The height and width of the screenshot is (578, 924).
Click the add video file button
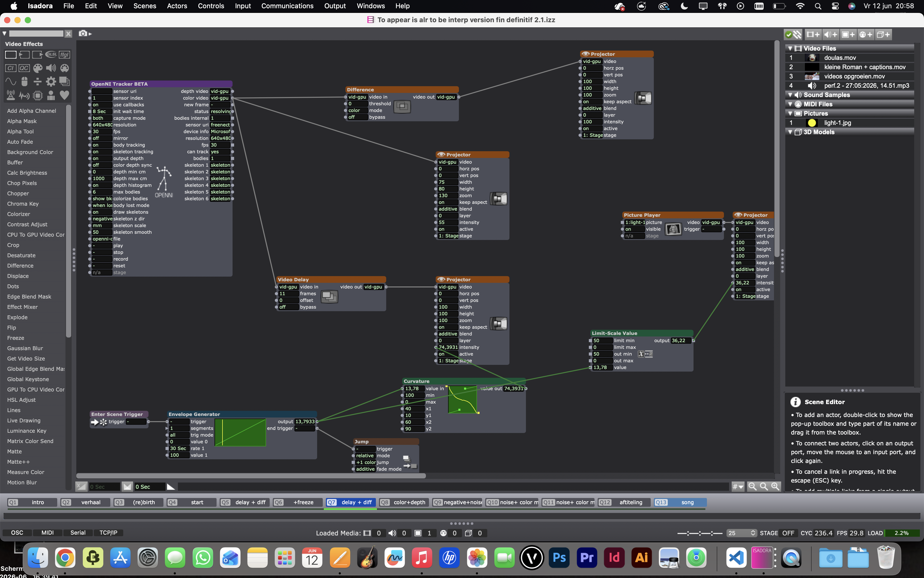pyautogui.click(x=813, y=35)
